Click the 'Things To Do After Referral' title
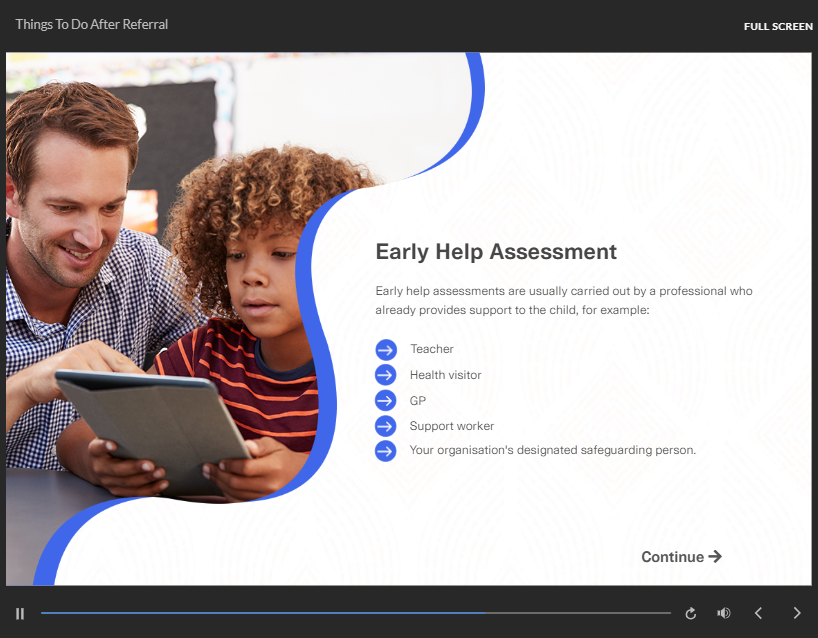 [x=92, y=24]
